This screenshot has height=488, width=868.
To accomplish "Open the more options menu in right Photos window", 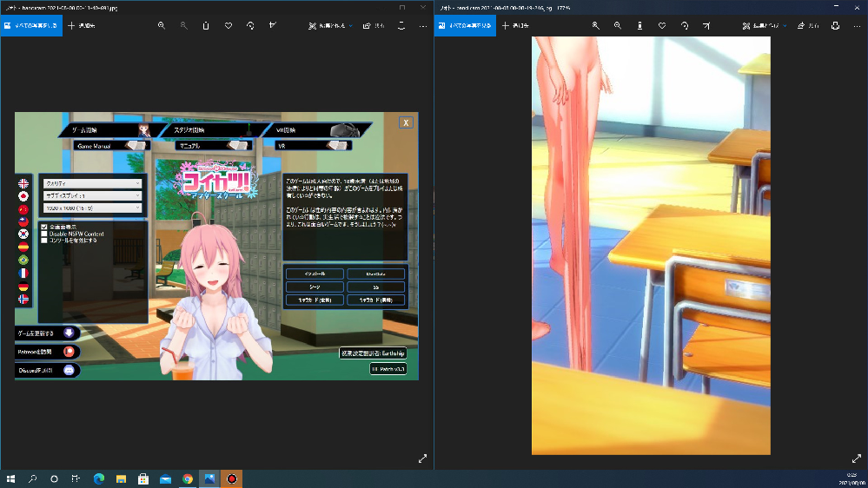I will click(x=857, y=26).
